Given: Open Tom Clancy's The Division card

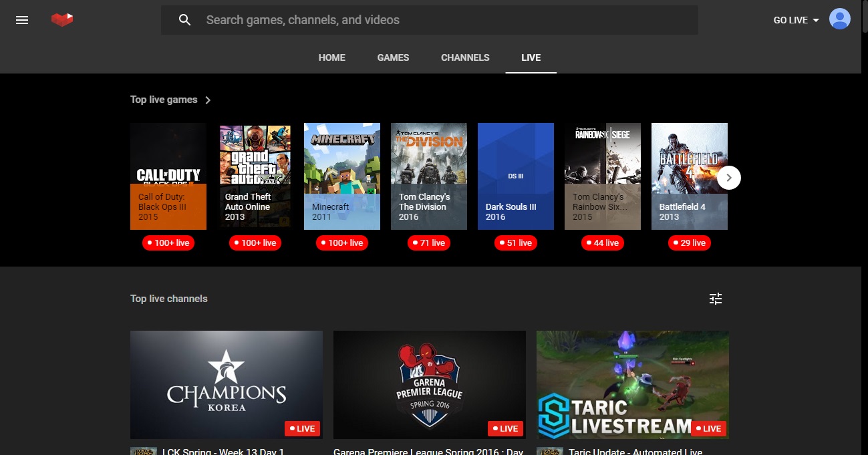Looking at the screenshot, I should pos(429,176).
